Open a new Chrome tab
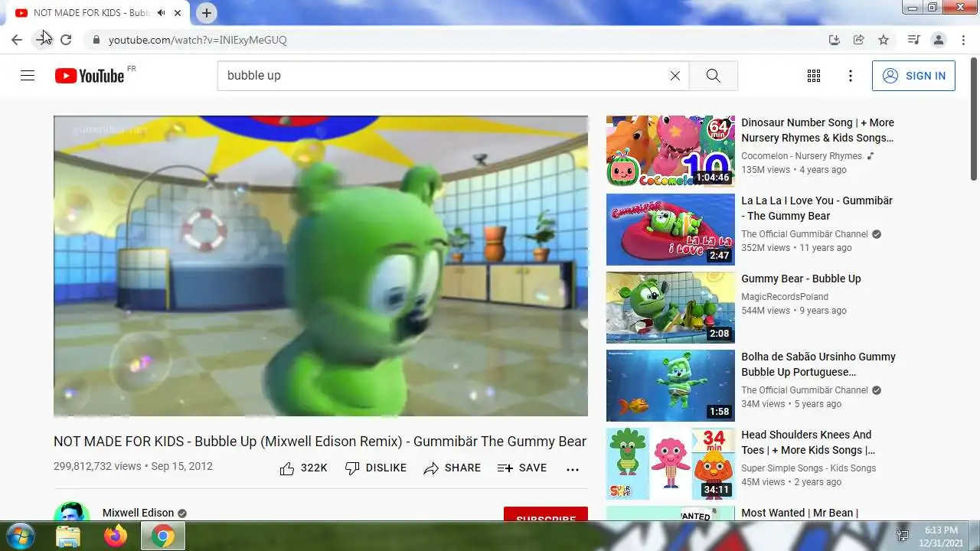This screenshot has height=551, width=980. coord(207,13)
